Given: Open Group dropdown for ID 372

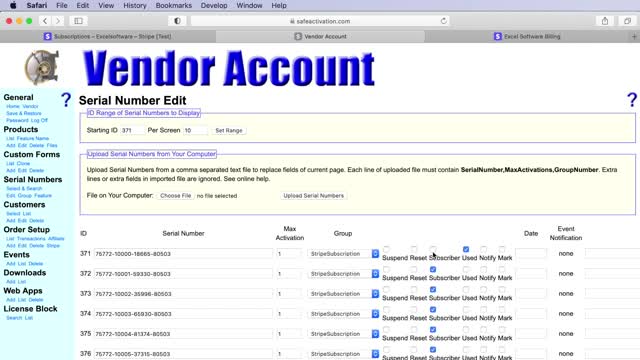Looking at the screenshot, I should [x=343, y=273].
